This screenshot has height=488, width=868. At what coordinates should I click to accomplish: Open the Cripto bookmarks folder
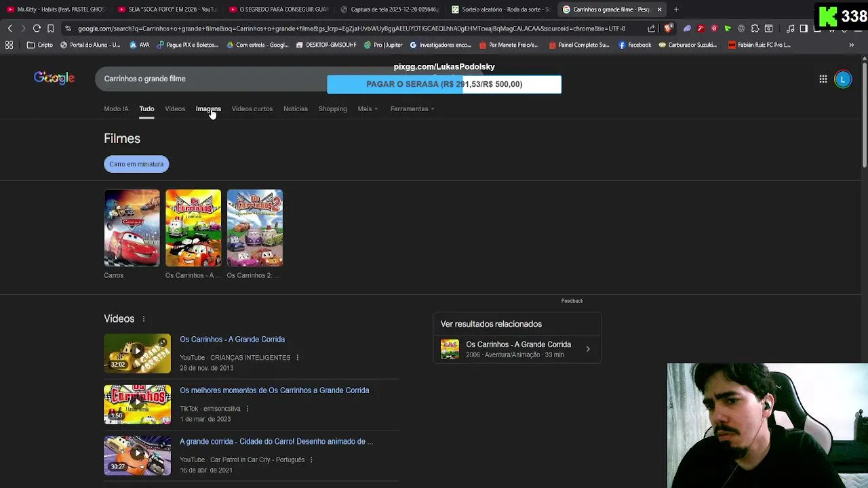[x=40, y=45]
